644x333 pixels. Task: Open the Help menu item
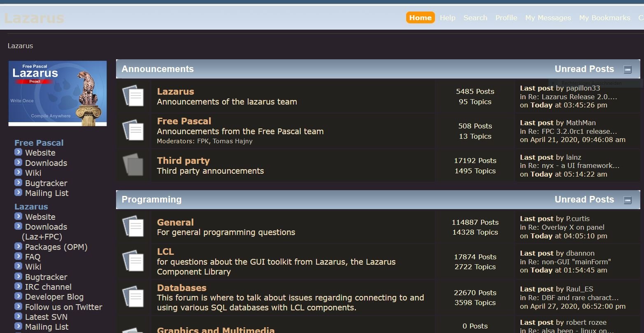coord(447,18)
